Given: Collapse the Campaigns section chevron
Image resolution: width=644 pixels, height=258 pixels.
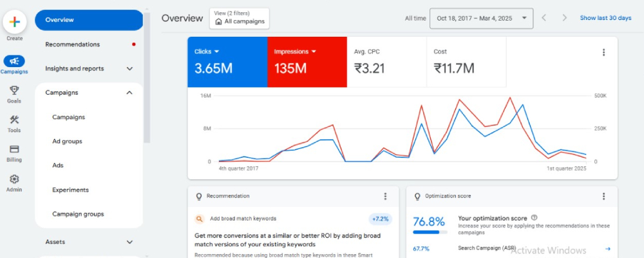Looking at the screenshot, I should click(x=129, y=93).
